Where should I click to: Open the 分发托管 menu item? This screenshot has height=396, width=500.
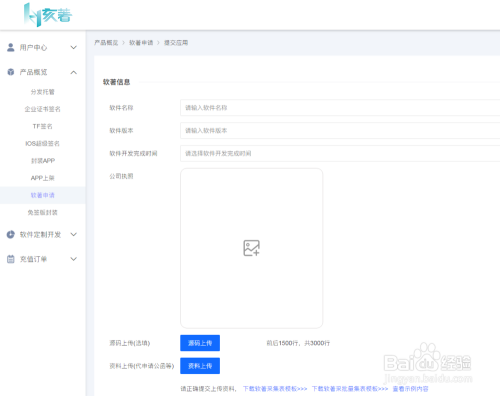[x=43, y=92]
